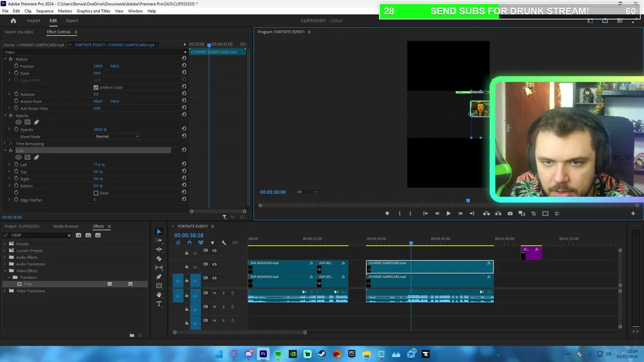Image resolution: width=644 pixels, height=362 pixels.
Task: Toggle the V3 track eye visibility
Action: click(x=214, y=250)
